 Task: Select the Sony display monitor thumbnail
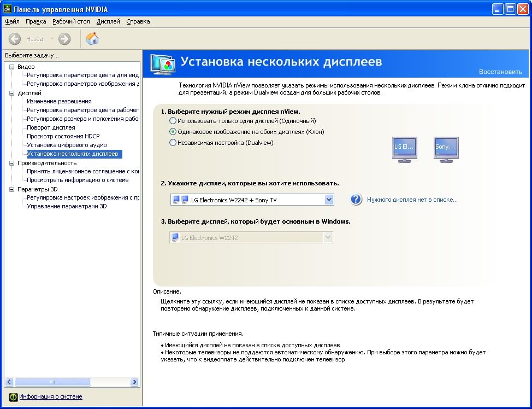446,149
